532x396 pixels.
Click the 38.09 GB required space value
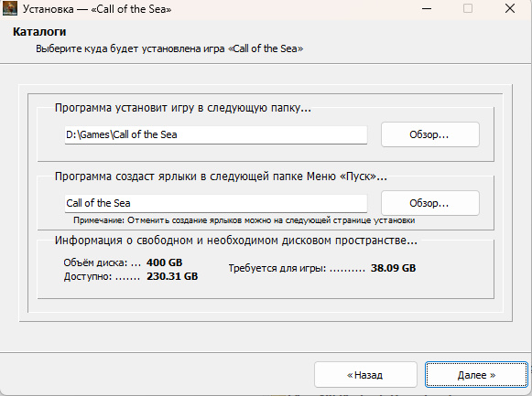[x=393, y=268]
